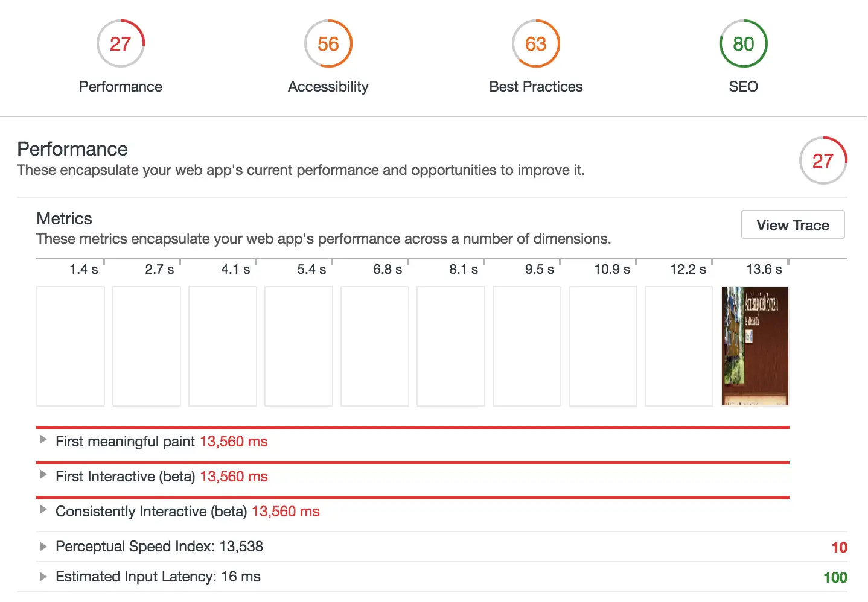Select the blank 5.4 s filmstrip frame
This screenshot has width=868, height=602.
pyautogui.click(x=299, y=346)
